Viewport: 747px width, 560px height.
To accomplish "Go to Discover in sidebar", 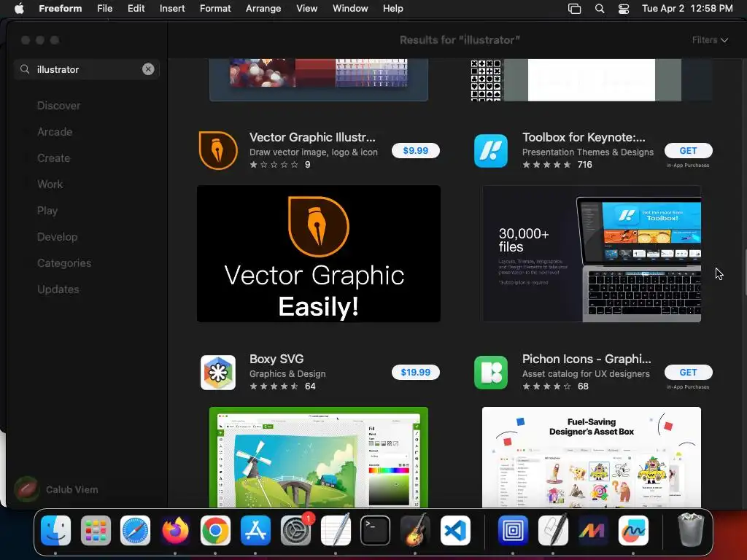I will pos(58,106).
